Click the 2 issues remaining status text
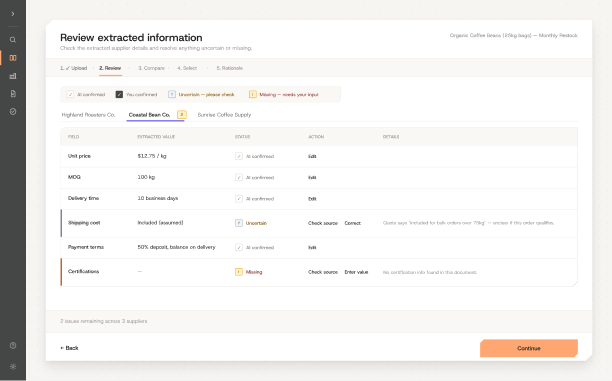This screenshot has height=381, width=612. [x=103, y=321]
